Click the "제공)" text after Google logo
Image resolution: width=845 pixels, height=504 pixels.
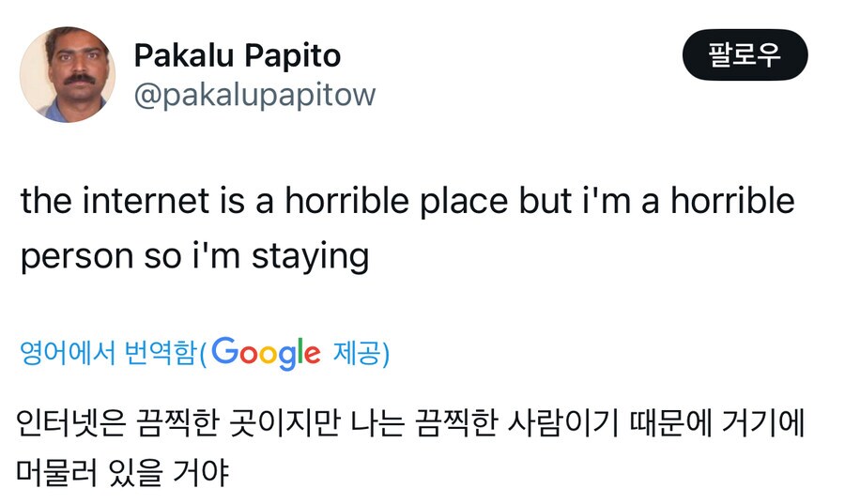click(x=361, y=354)
